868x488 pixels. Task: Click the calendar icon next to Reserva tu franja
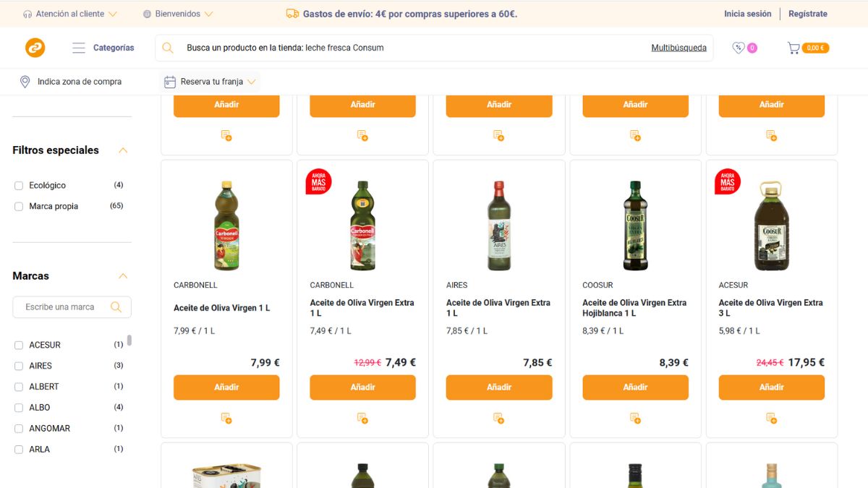pyautogui.click(x=170, y=81)
